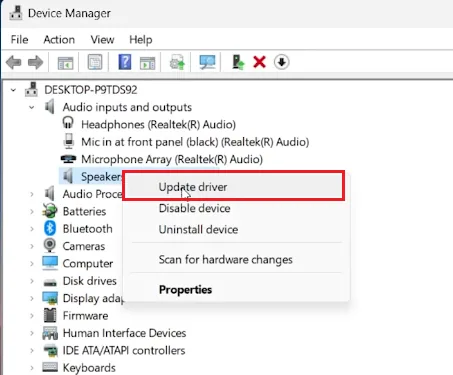Open the blue Help question-mark icon
This screenshot has width=453, height=375.
pyautogui.click(x=125, y=62)
